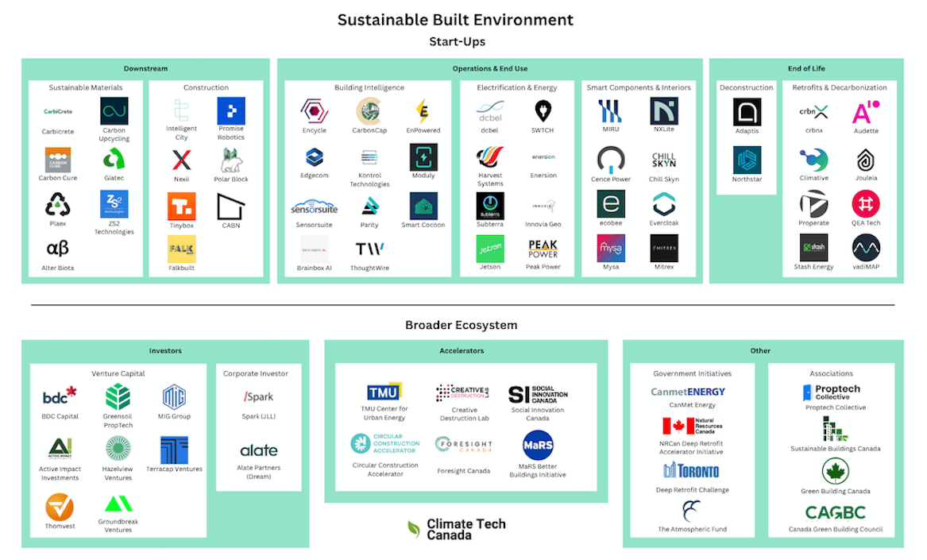Click the Smart Cocoon logo
This screenshot has height=560, width=927.
423,206
